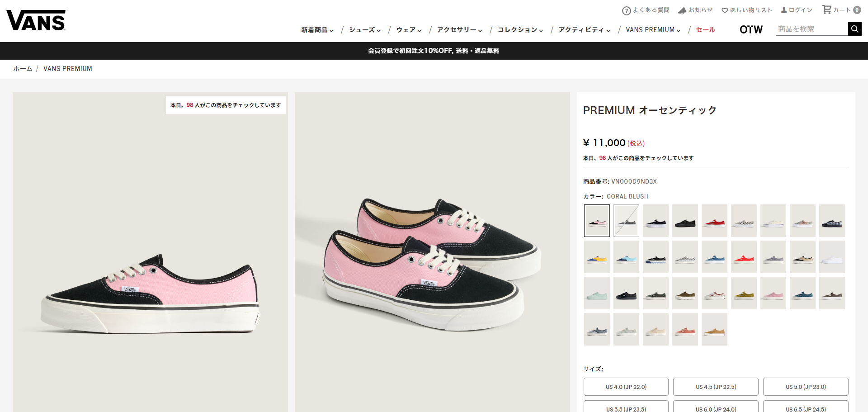
Task: Click the ログイン login link
Action: coord(797,10)
